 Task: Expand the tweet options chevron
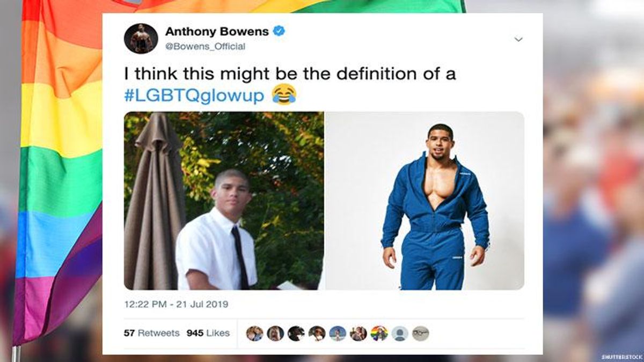(x=518, y=39)
